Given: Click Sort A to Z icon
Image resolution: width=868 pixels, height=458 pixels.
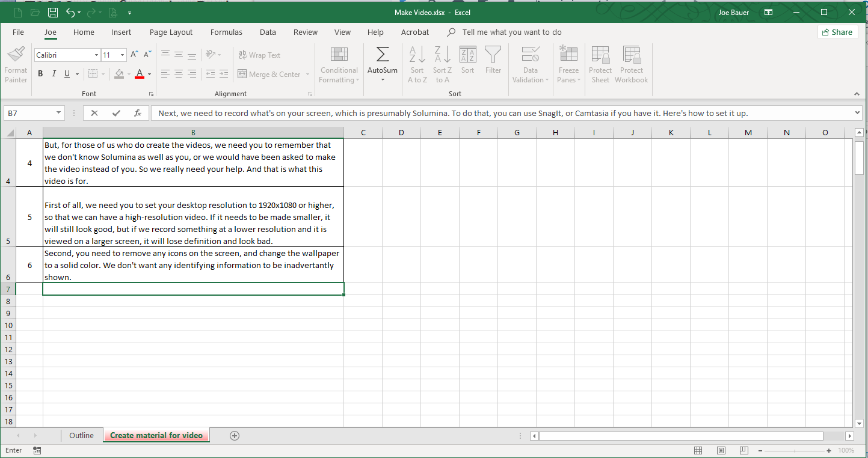Looking at the screenshot, I should [x=417, y=55].
